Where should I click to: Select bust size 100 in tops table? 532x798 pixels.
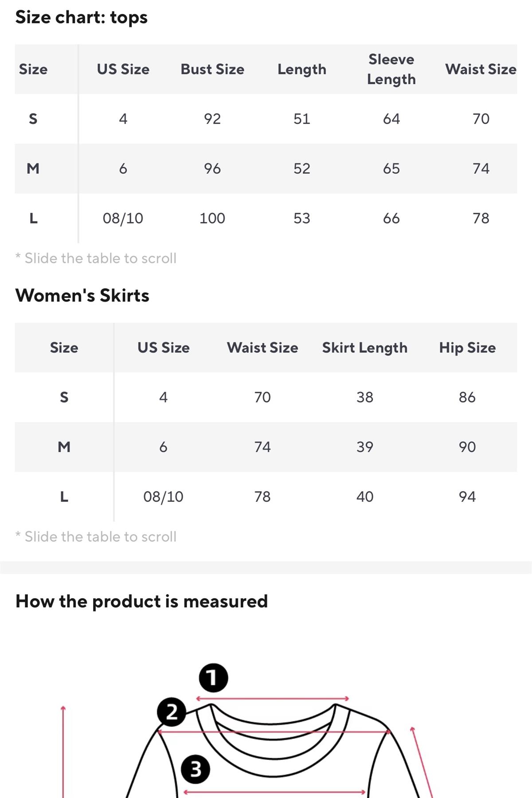coord(212,218)
